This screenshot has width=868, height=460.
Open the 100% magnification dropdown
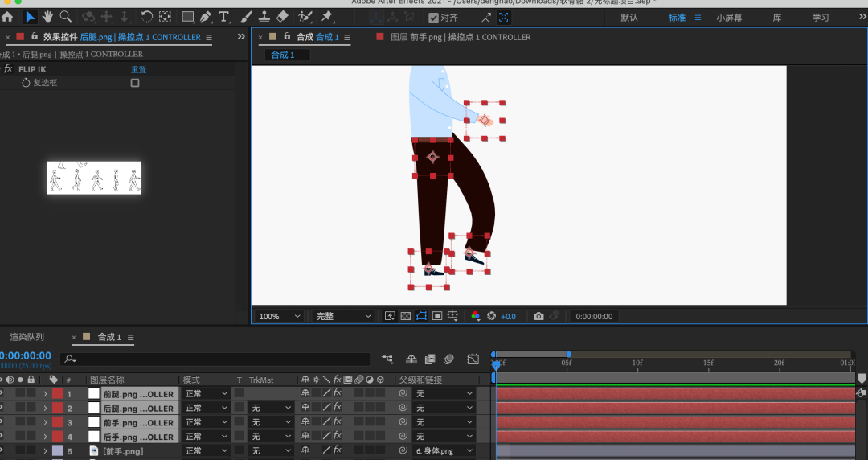coord(280,316)
